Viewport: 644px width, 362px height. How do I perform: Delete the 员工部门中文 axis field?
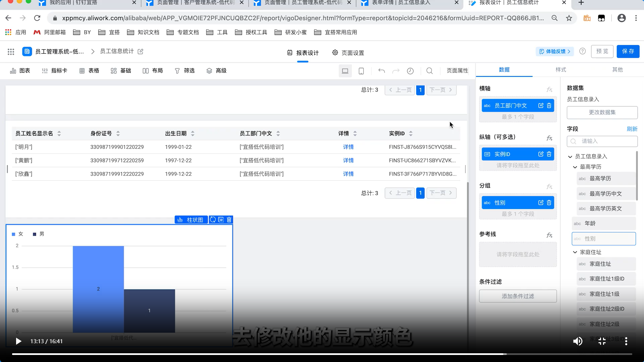click(549, 106)
